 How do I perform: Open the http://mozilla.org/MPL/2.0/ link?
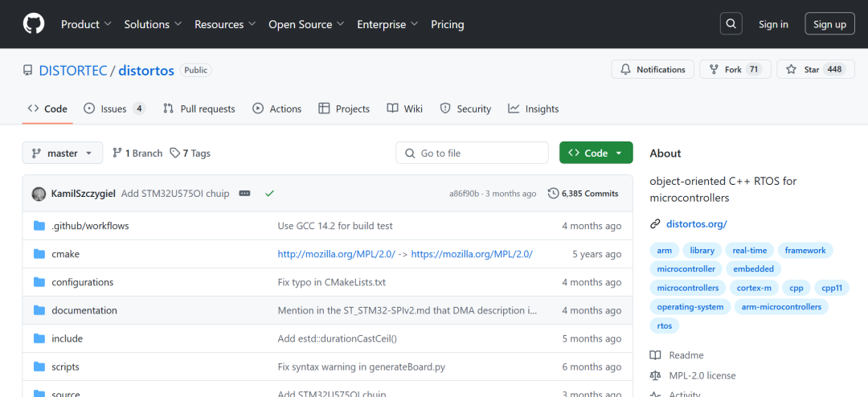pos(337,254)
